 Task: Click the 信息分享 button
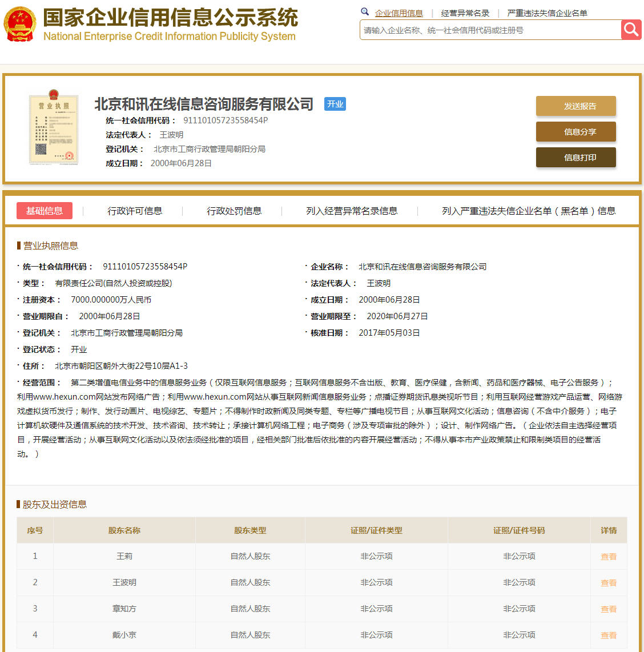pos(575,131)
